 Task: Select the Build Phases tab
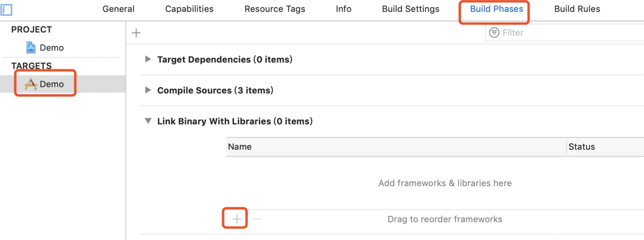click(496, 9)
